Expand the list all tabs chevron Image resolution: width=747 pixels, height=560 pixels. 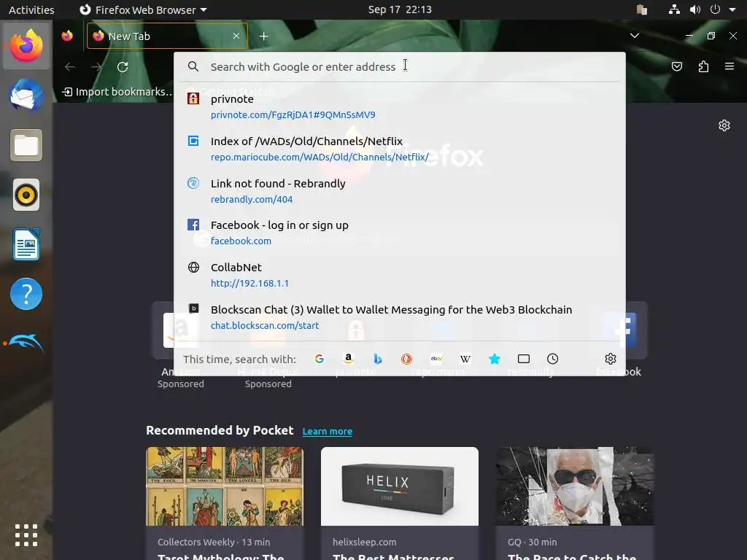point(635,36)
